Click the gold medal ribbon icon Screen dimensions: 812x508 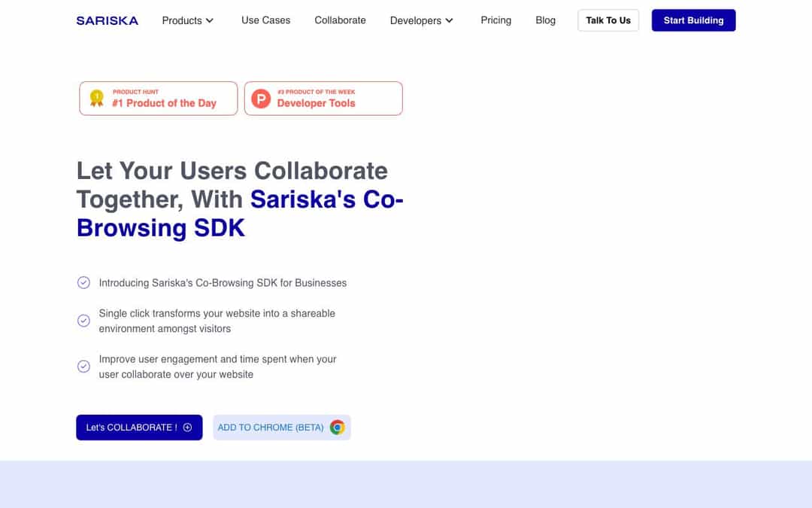(x=97, y=98)
